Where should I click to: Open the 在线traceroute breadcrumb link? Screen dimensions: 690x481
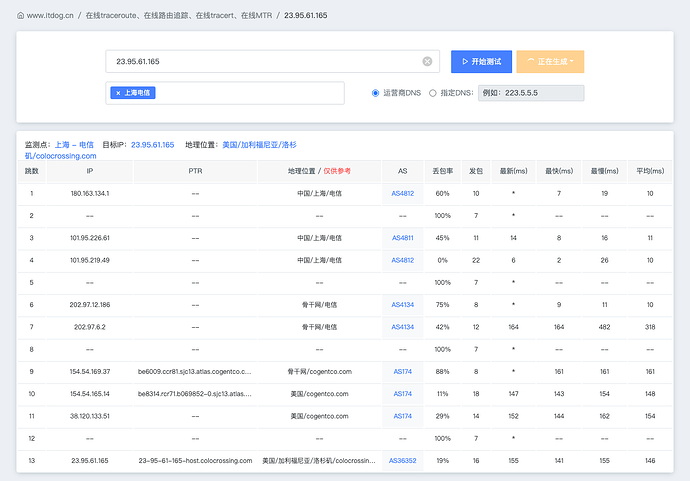pos(179,15)
